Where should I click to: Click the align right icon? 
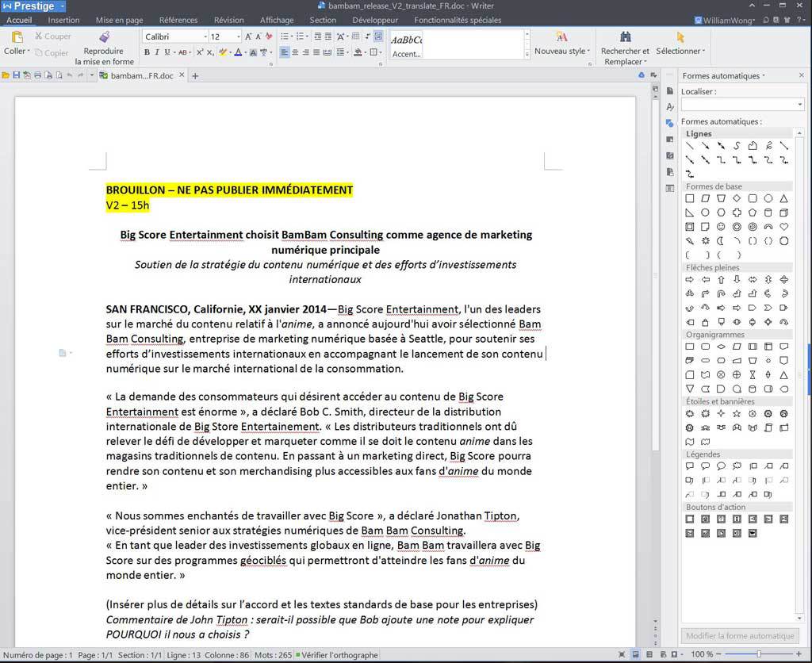[305, 52]
